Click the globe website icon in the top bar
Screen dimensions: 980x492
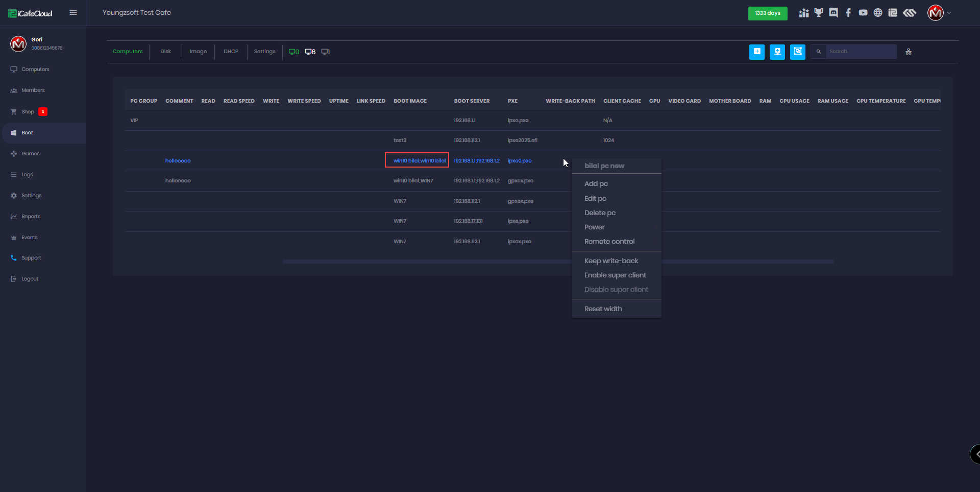click(878, 13)
